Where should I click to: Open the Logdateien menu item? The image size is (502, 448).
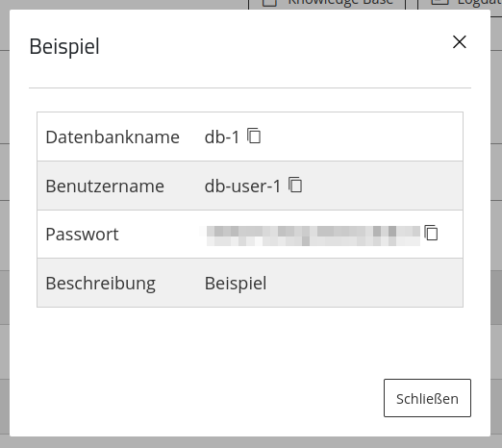(x=460, y=4)
